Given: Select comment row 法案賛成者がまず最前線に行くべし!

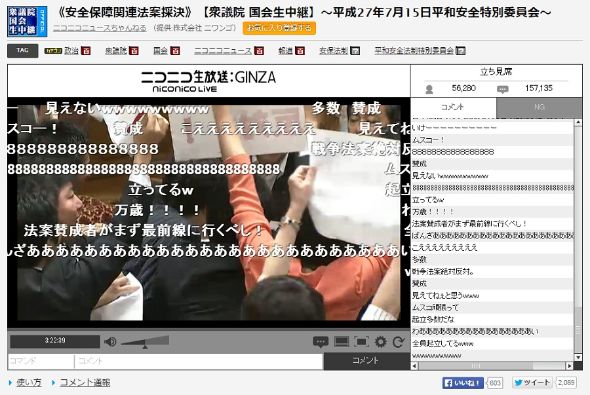Looking at the screenshot, I should (492, 224).
